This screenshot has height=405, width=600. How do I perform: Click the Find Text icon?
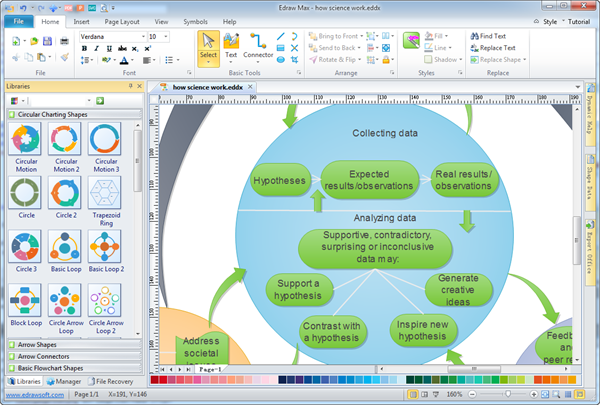tap(472, 36)
